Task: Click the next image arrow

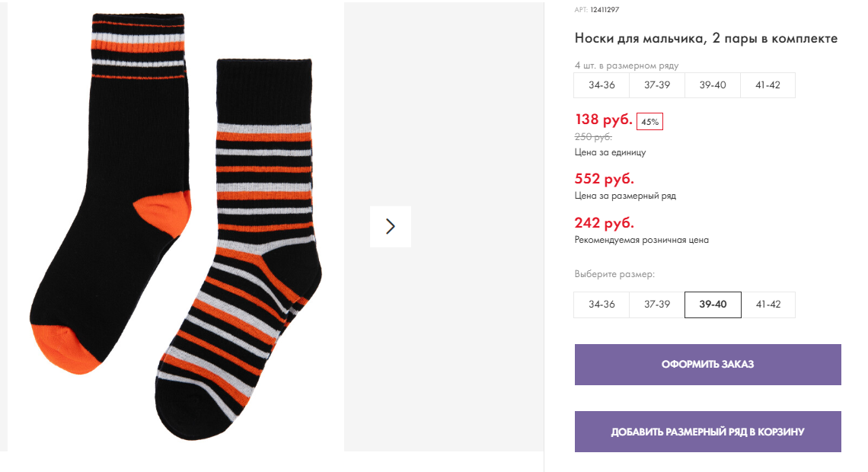Action: coord(391,226)
